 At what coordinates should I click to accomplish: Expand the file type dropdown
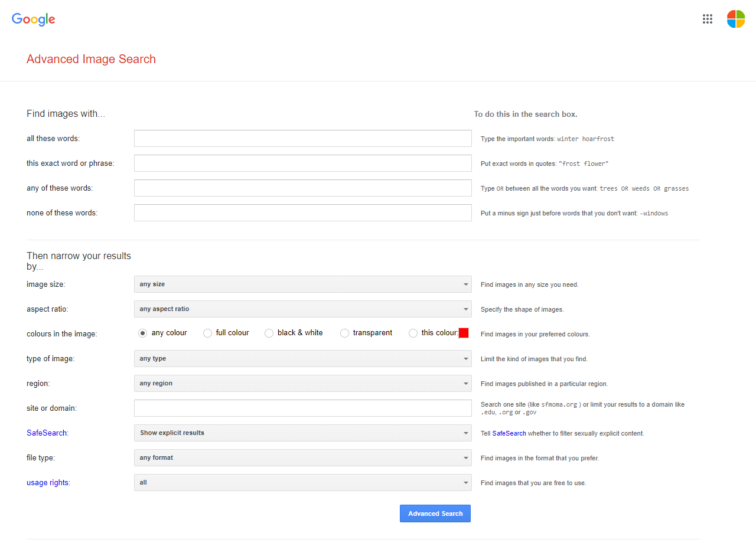tap(303, 457)
